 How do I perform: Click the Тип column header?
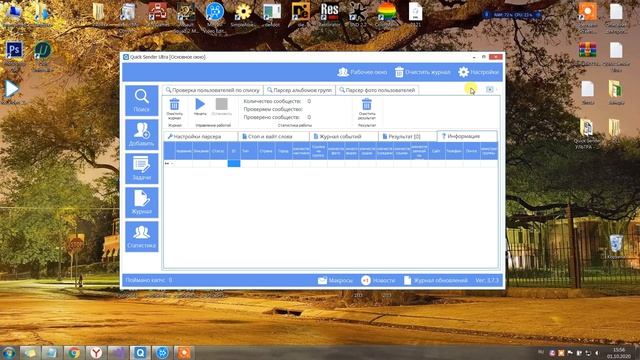(x=249, y=151)
